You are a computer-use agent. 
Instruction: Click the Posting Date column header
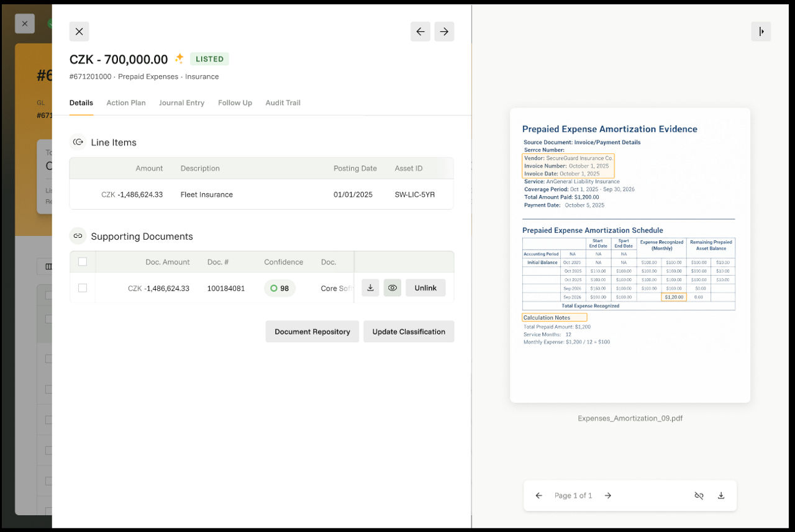[355, 168]
